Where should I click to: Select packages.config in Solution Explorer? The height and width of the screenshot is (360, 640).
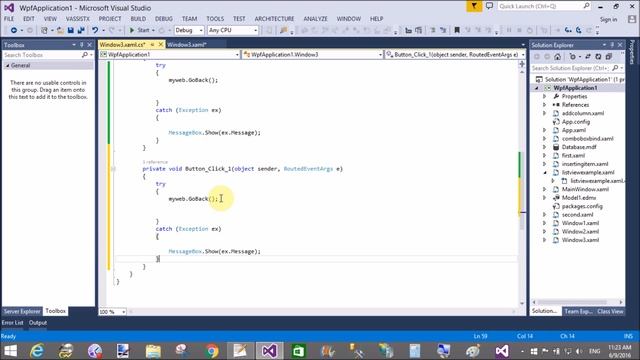click(x=582, y=206)
